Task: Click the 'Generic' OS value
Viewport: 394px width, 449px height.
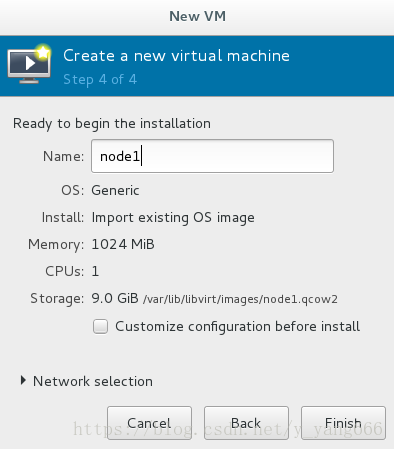Action: (x=115, y=190)
